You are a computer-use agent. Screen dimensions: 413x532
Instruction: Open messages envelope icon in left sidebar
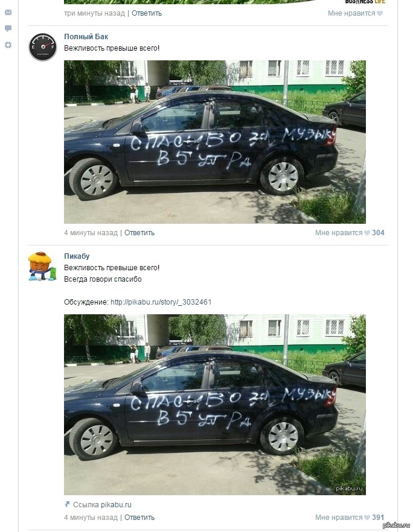8,13
